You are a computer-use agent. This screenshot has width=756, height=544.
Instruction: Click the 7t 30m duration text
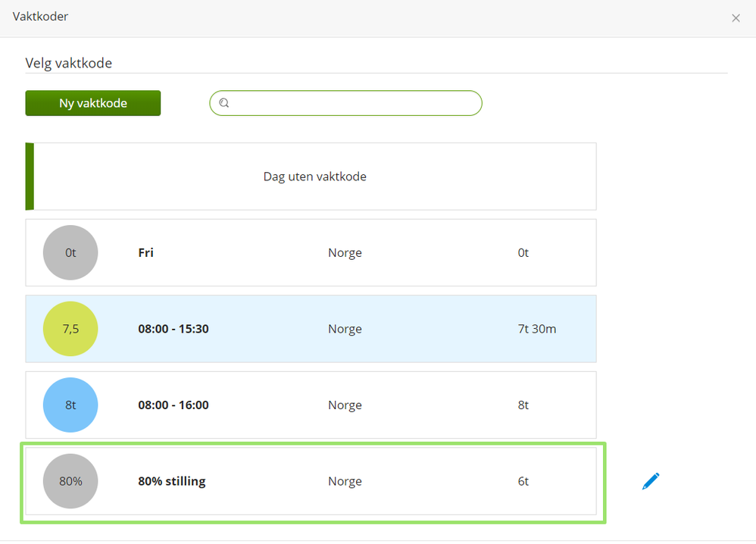pyautogui.click(x=537, y=329)
